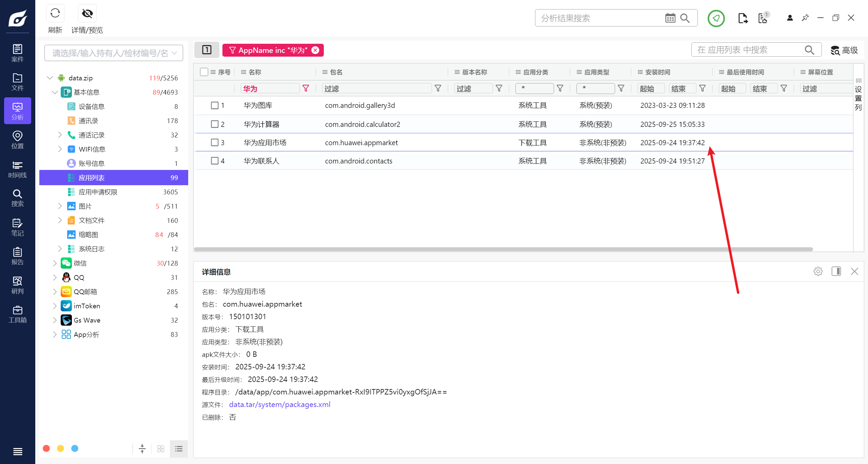Toggle the select-all checkbox in the table header
This screenshot has width=868, height=464.
pyautogui.click(x=204, y=72)
